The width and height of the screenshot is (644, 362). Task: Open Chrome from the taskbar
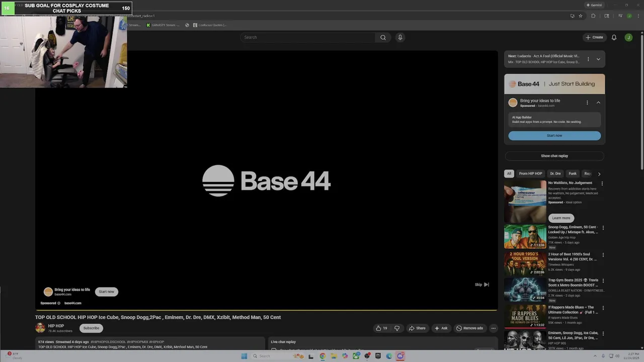(x=323, y=356)
